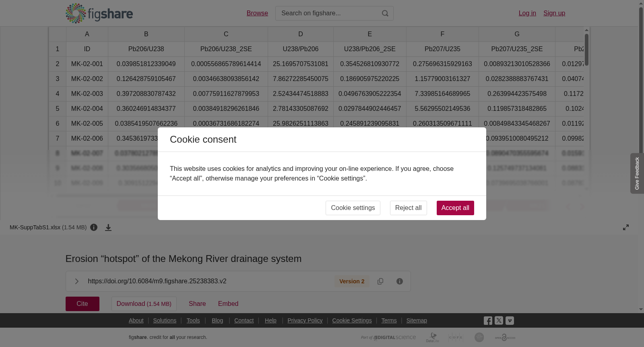Screen dimensions: 644x347
Task: Click the Digital Science logo
Action: 388,337
